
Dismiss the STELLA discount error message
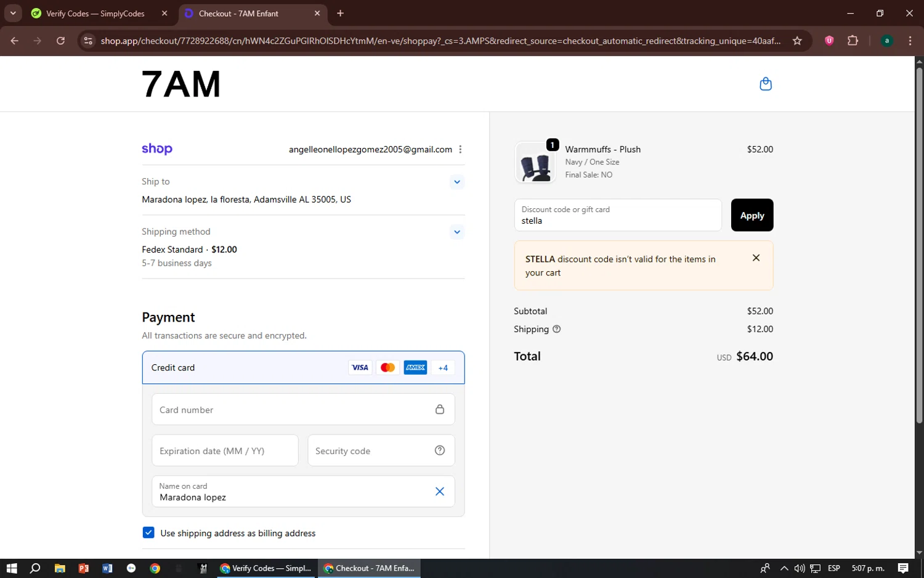(756, 258)
